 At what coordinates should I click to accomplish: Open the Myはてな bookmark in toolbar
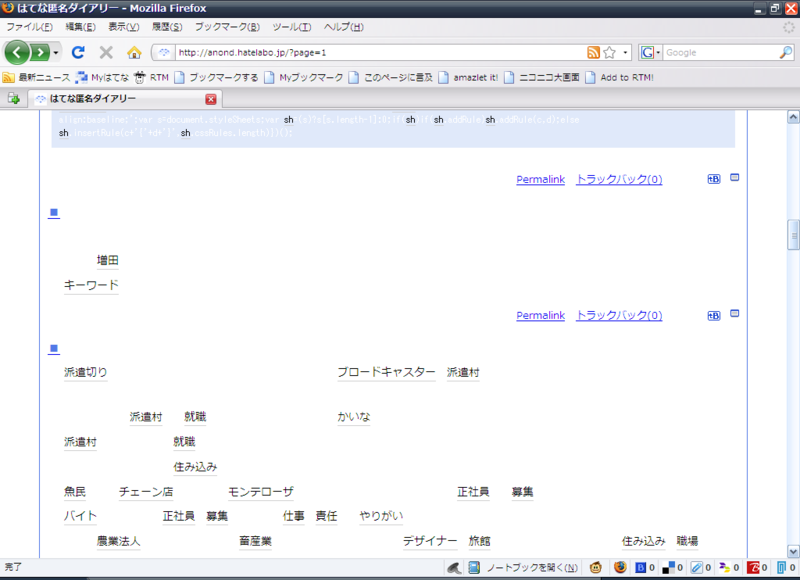tap(102, 78)
